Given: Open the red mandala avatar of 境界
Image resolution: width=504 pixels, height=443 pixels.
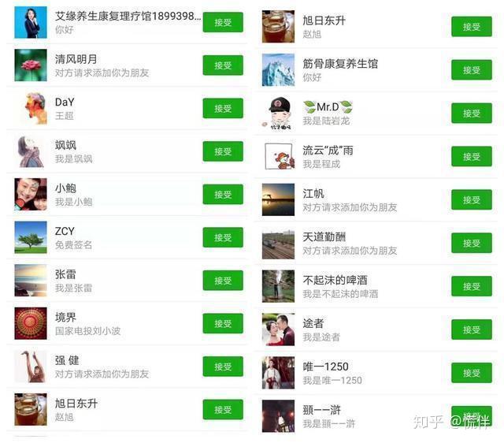Looking at the screenshot, I should tap(31, 323).
